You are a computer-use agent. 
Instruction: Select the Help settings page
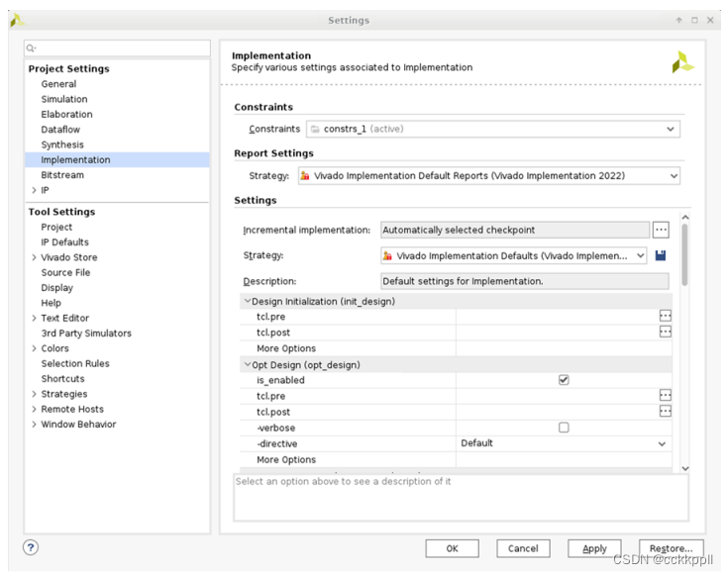(52, 303)
